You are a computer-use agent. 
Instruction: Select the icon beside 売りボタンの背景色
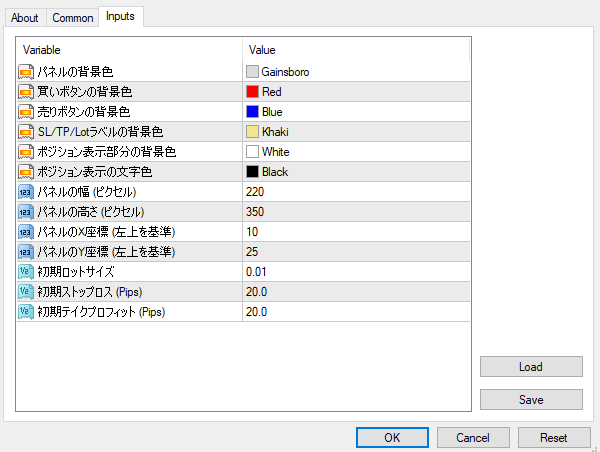[x=26, y=112]
